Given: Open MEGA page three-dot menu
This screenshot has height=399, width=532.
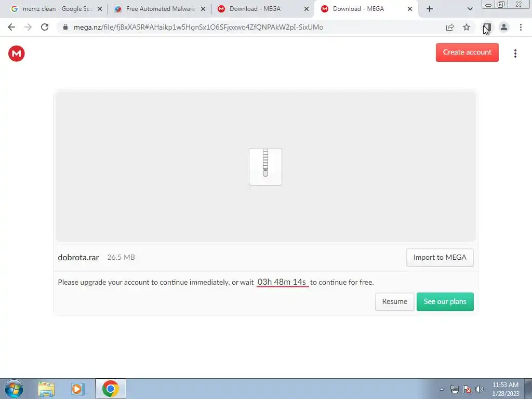Looking at the screenshot, I should coord(515,54).
